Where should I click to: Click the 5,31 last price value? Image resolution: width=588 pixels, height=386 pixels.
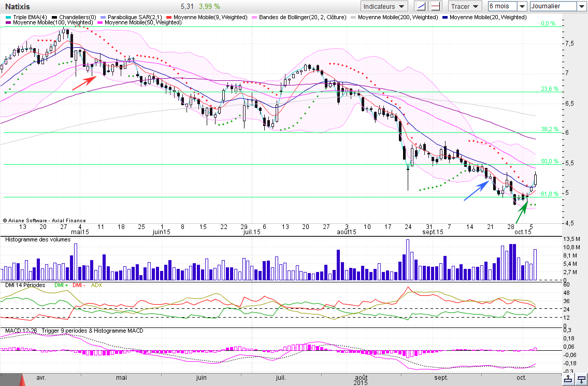(187, 6)
